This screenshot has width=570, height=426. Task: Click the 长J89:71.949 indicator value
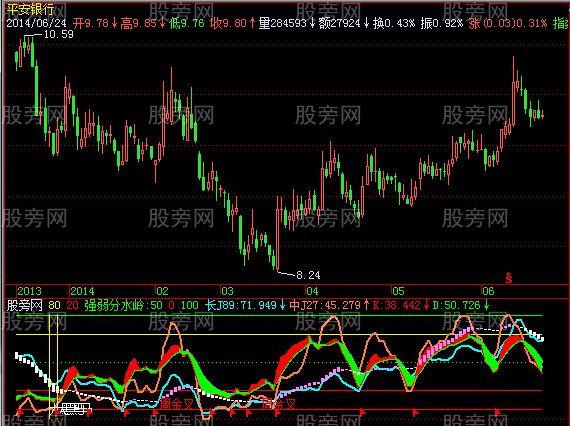point(241,305)
